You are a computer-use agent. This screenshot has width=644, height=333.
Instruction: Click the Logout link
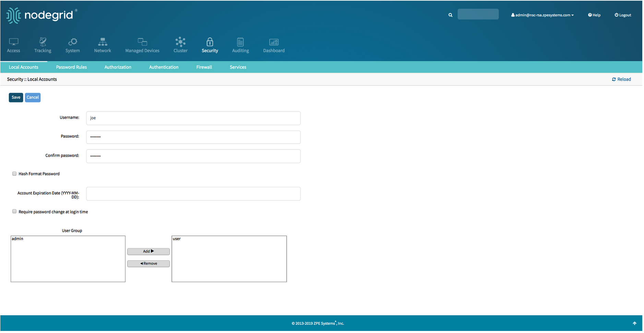pyautogui.click(x=623, y=15)
